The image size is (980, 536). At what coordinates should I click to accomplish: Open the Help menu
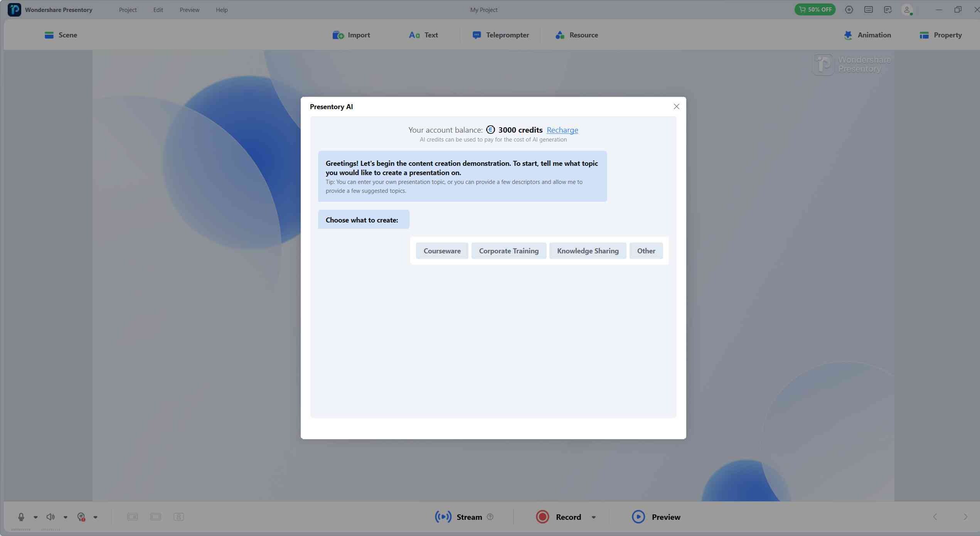222,10
